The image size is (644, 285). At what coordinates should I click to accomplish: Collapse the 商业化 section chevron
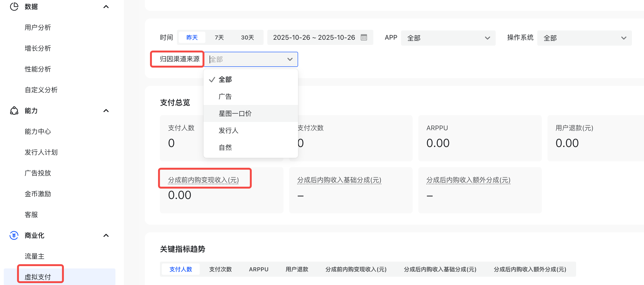106,236
